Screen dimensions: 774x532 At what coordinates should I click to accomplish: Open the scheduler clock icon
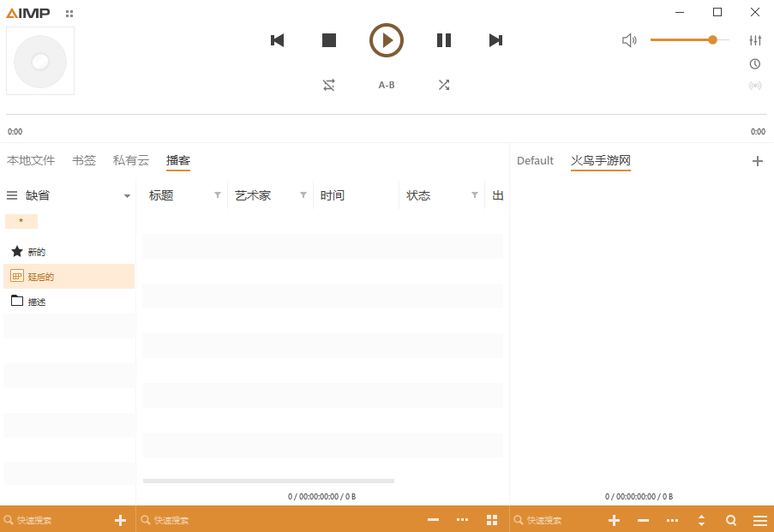pyautogui.click(x=755, y=63)
